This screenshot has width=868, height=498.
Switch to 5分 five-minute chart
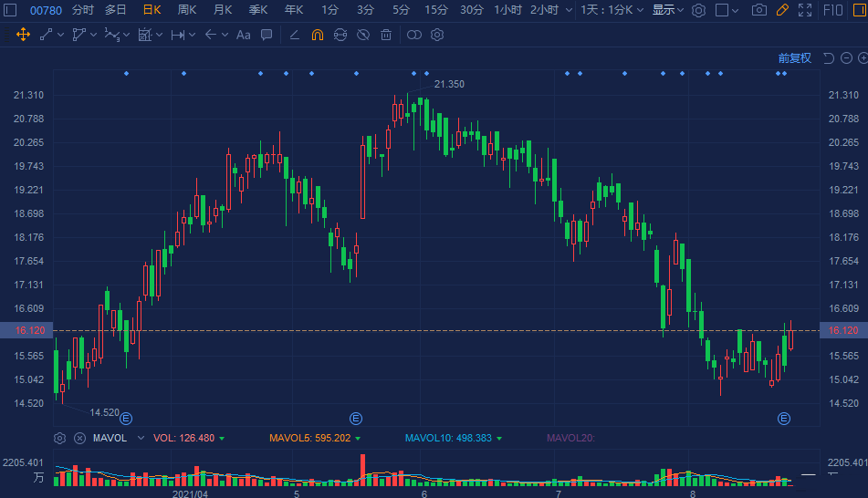click(401, 10)
